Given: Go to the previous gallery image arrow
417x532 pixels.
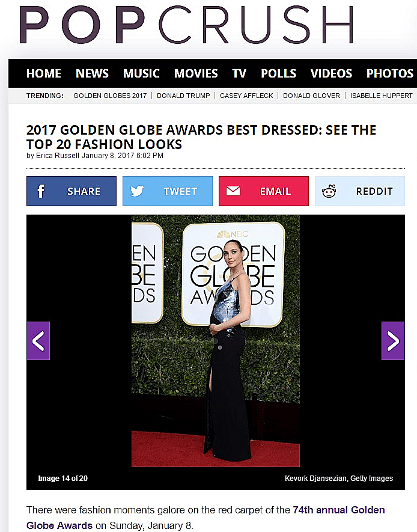Looking at the screenshot, I should [38, 341].
